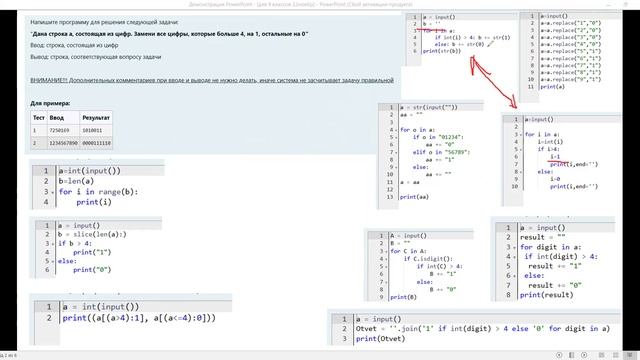Click the slide counter in the status bar
Image resolution: width=640 pixels, height=360 pixels.
click(x=8, y=356)
